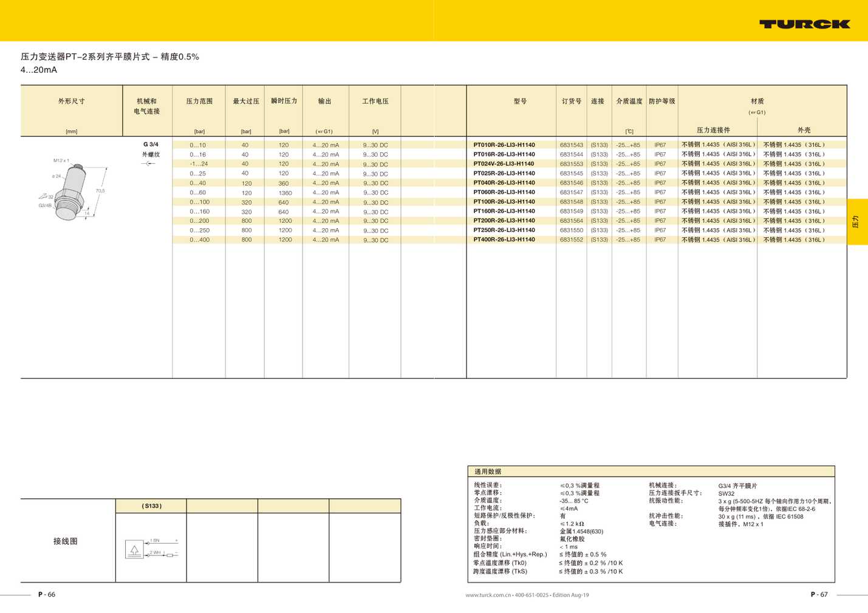Click the 瞬时压力 column header

pos(284,101)
